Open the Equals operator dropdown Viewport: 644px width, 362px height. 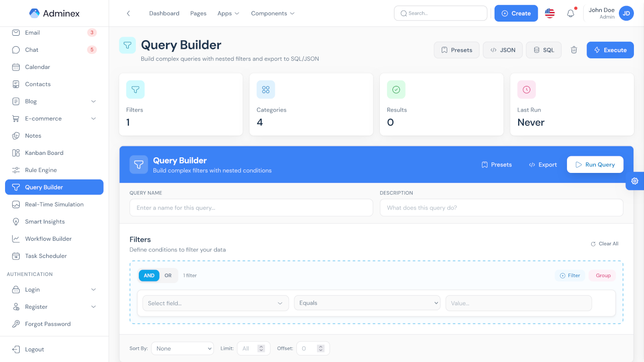[367, 303]
